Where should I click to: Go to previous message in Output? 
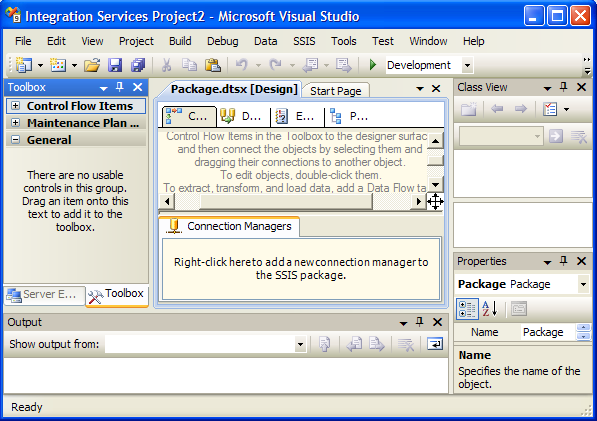click(354, 344)
